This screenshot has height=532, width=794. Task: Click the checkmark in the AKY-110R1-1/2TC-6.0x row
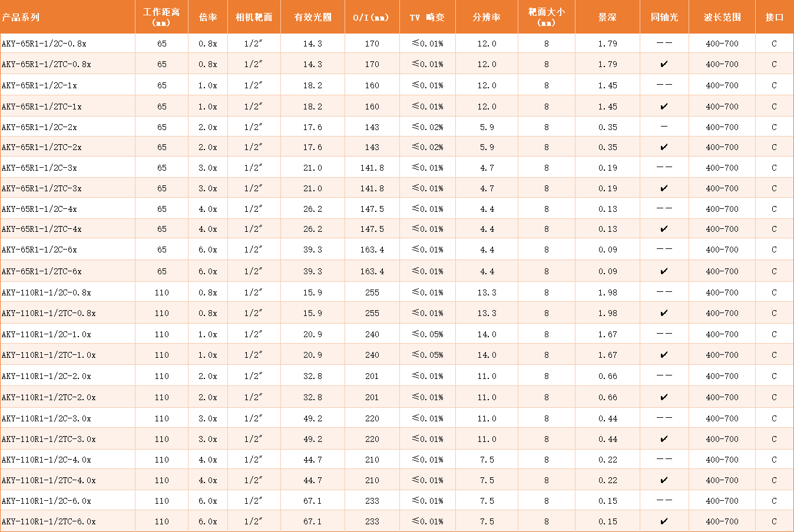point(664,521)
